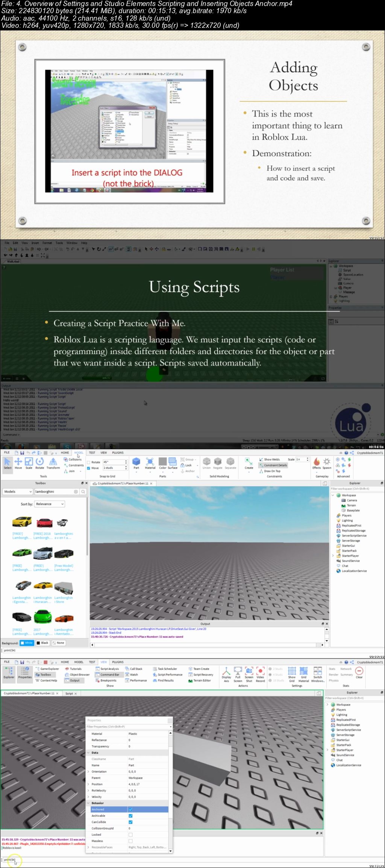Image resolution: width=385 pixels, height=868 pixels.
Task: Start Video Record icon
Action: 260,674
